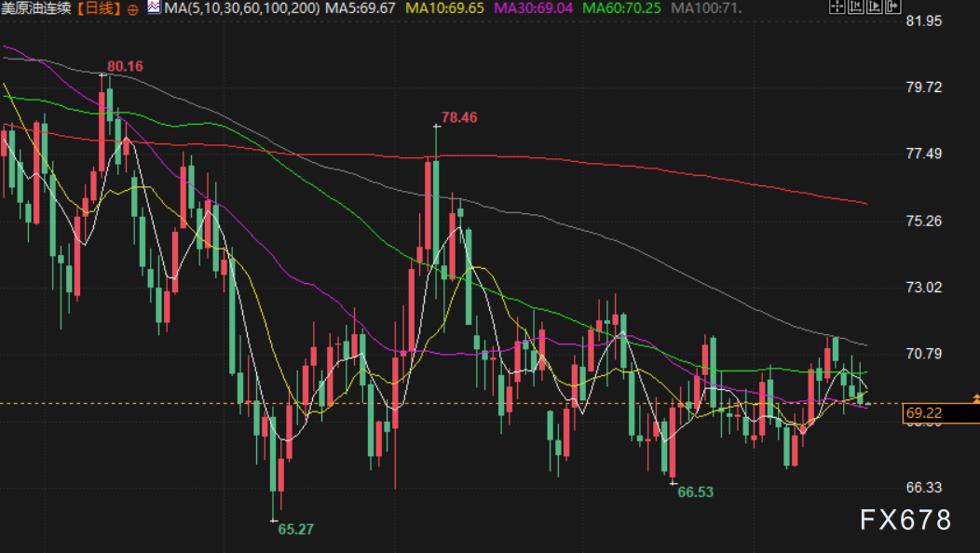Click the 66.53 low price label
This screenshot has width=980, height=553.
[696, 492]
